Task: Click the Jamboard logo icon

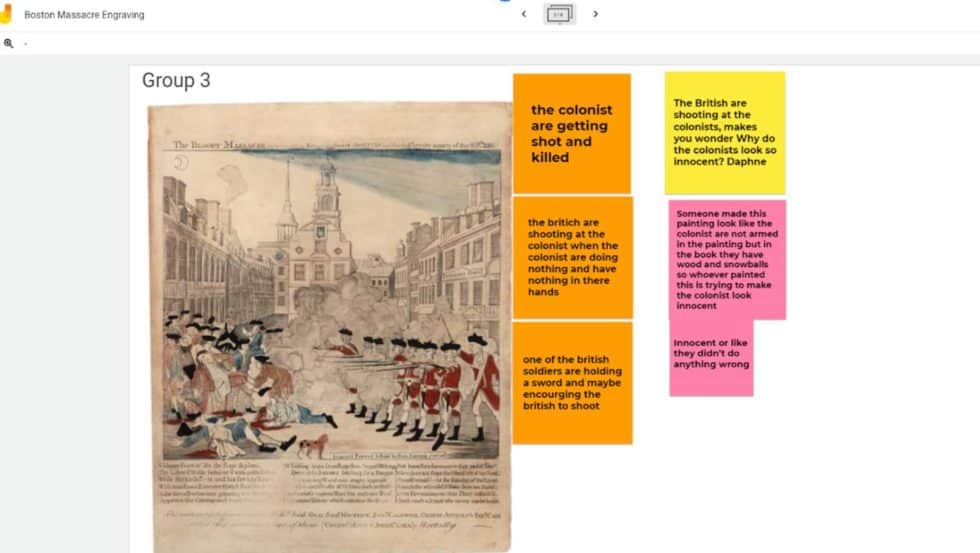Action: (6, 14)
